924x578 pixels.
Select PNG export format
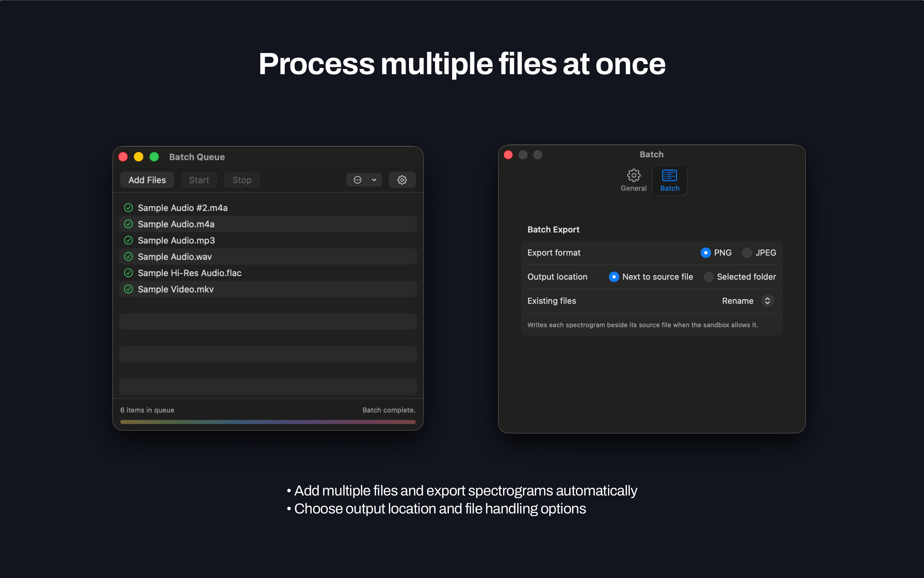point(706,253)
